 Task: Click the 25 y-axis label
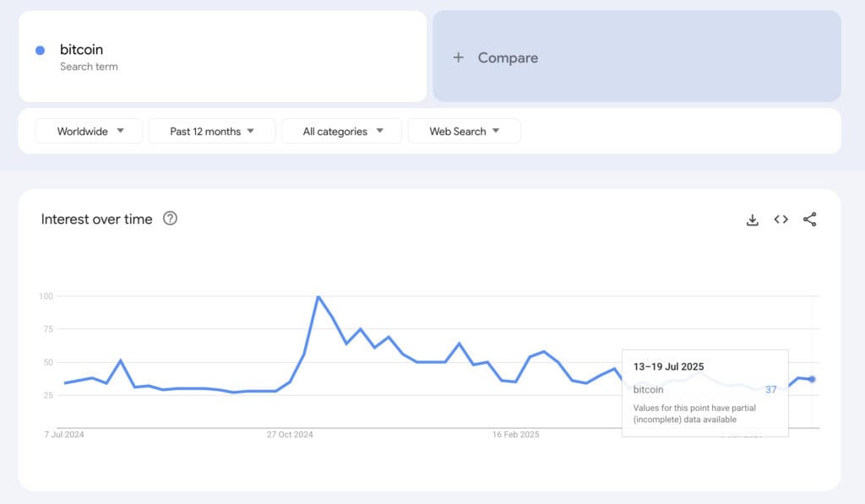pyautogui.click(x=48, y=395)
